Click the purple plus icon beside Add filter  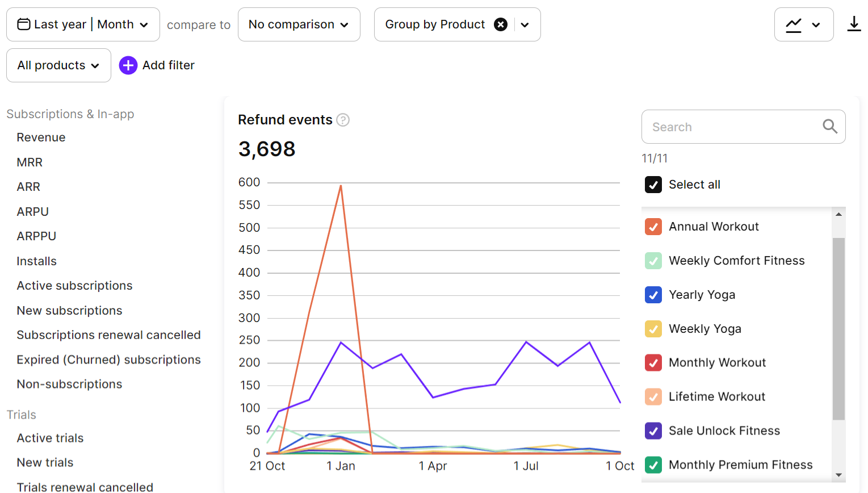(128, 65)
